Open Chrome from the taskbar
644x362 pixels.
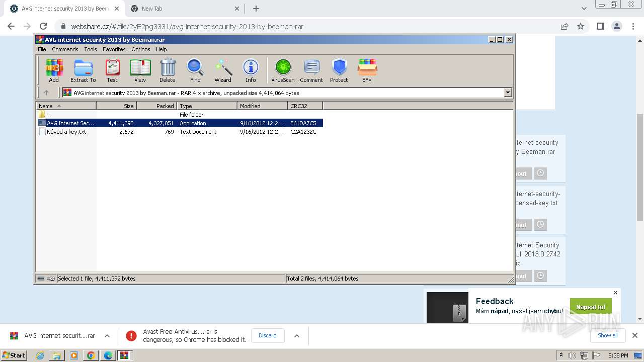tap(91, 355)
